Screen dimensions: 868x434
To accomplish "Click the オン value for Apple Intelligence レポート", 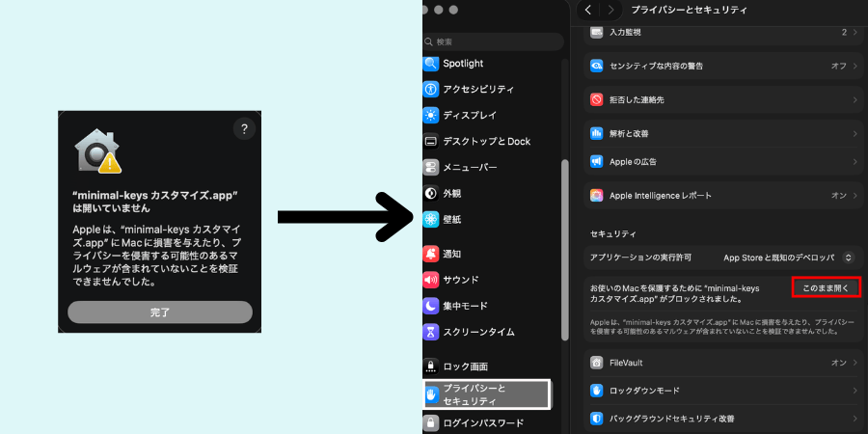I will pyautogui.click(x=839, y=196).
